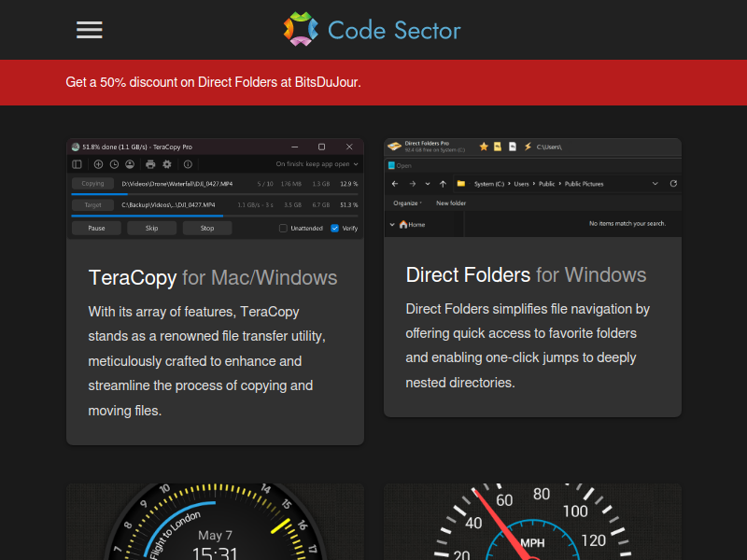This screenshot has width=747, height=560.
Task: Click the lightning bolt icon in Direct Folders
Action: pos(528,147)
